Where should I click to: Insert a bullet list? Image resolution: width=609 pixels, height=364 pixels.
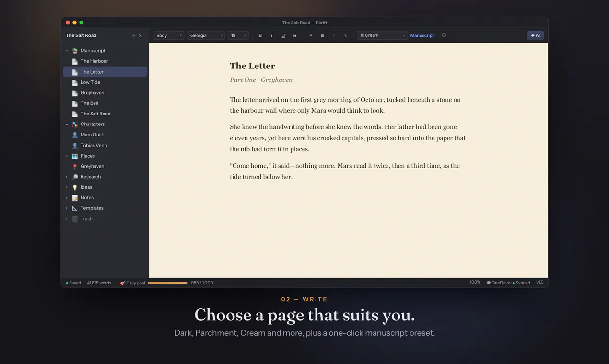[x=334, y=35]
